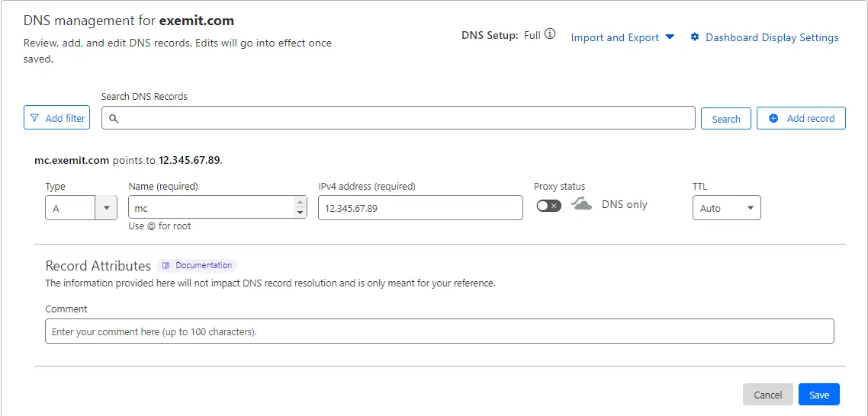
Task: Click the Search button
Action: pos(725,118)
